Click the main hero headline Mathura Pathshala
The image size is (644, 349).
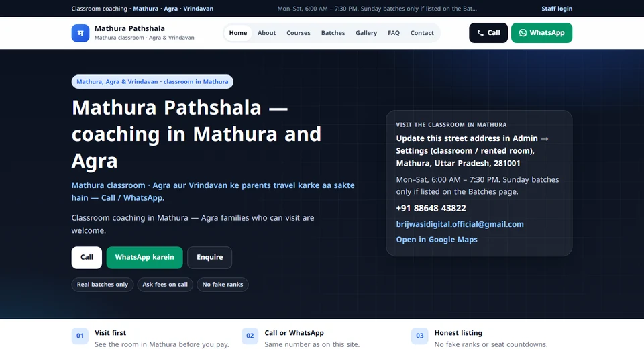tap(197, 134)
